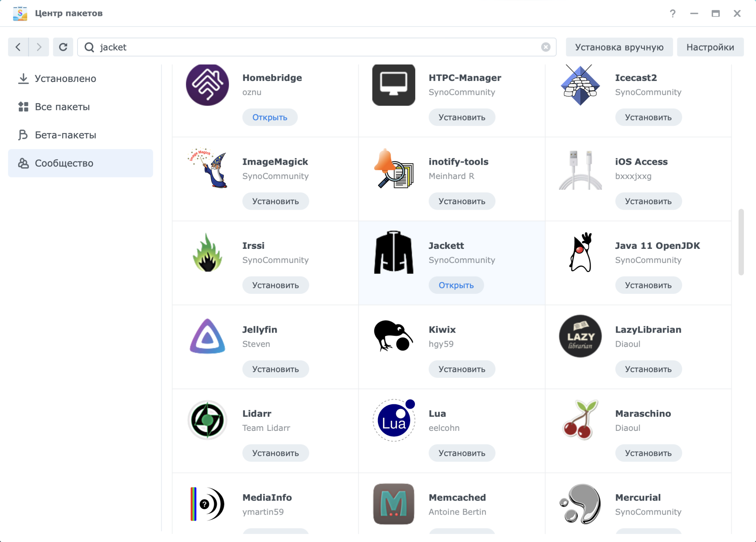Screen dimensions: 756x542
Task: Install the Jellyfin package
Action: click(x=275, y=369)
